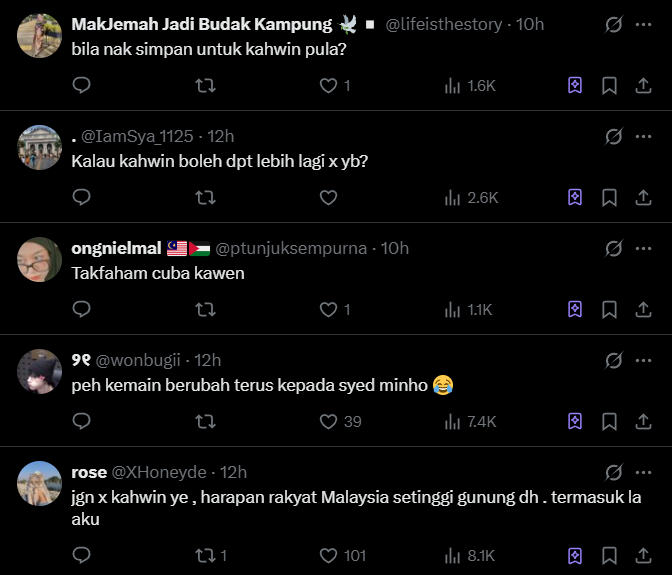Open three-dot menu on @wonbugii's tweet
This screenshot has height=575, width=672.
[643, 360]
